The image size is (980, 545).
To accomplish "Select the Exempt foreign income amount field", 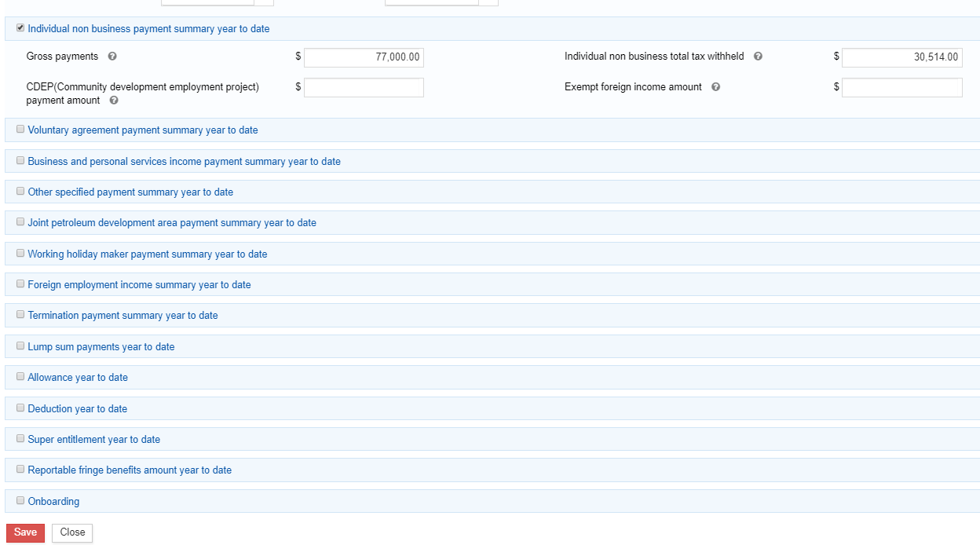I will [x=901, y=88].
